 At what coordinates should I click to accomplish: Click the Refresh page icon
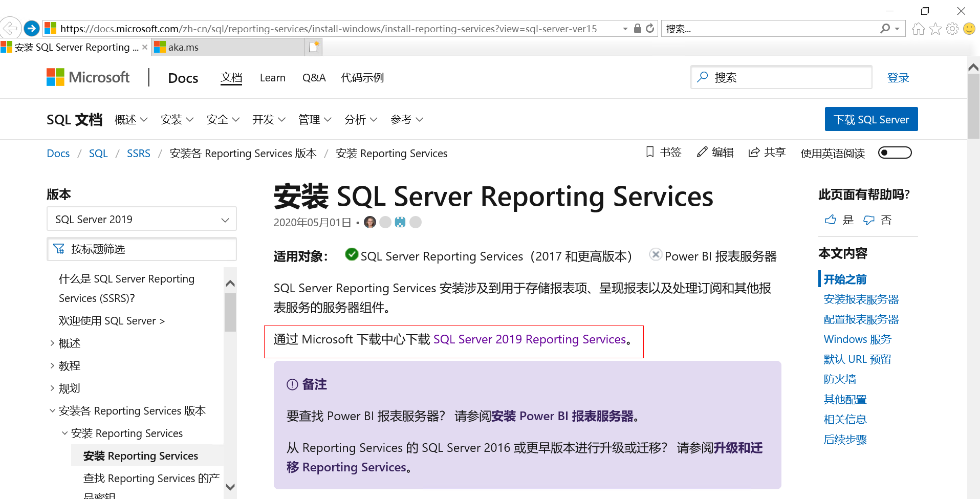click(650, 28)
